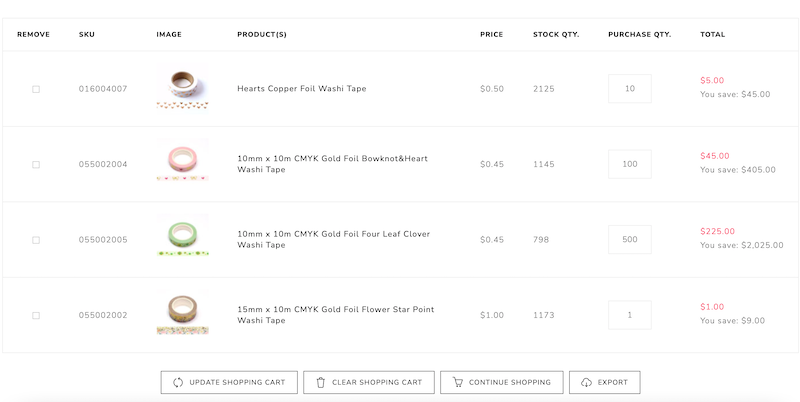Screen dimensions: 800x402
Task: Click the refresh icon on Update Shopping Cart
Action: tap(178, 383)
